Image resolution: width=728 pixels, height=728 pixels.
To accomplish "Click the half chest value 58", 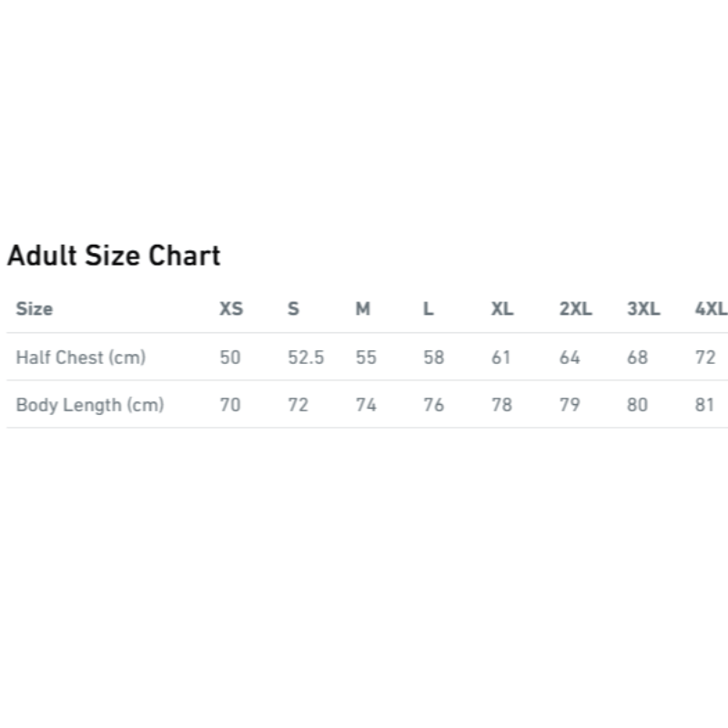I will pyautogui.click(x=434, y=357).
